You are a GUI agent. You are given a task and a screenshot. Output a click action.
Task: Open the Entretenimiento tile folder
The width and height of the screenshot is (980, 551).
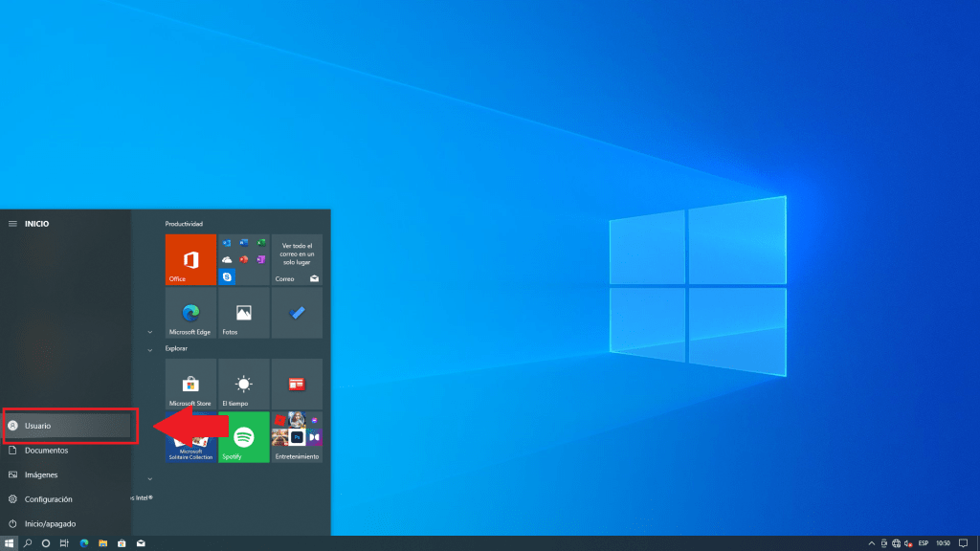pyautogui.click(x=297, y=437)
